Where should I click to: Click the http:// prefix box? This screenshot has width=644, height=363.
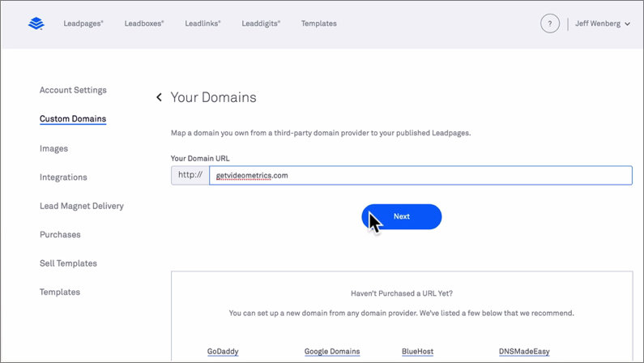pos(190,175)
